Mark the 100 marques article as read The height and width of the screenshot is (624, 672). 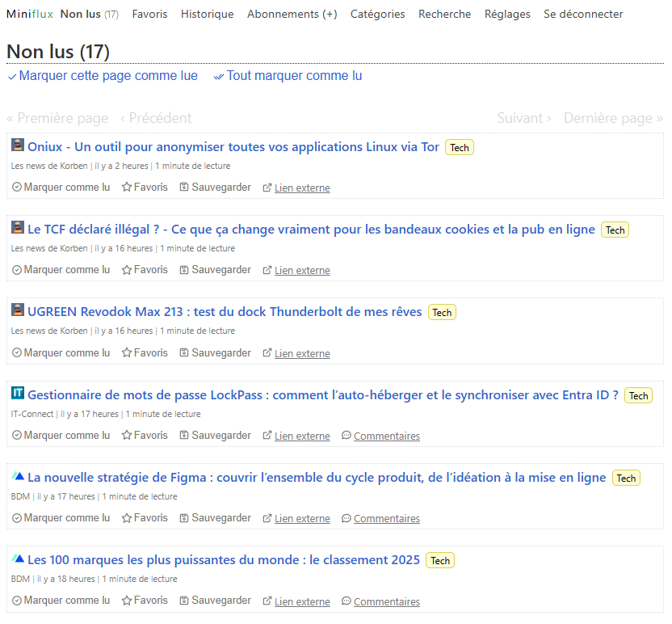pos(61,601)
